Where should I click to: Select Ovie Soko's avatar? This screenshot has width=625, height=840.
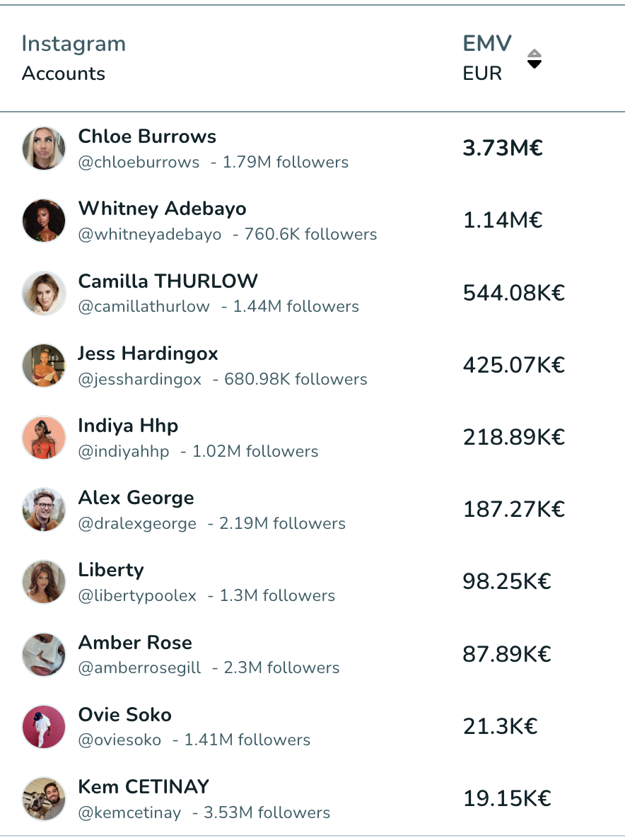(44, 727)
